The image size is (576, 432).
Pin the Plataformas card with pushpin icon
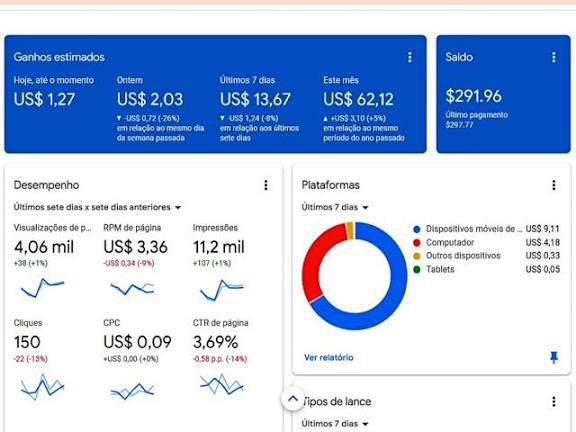pos(554,357)
